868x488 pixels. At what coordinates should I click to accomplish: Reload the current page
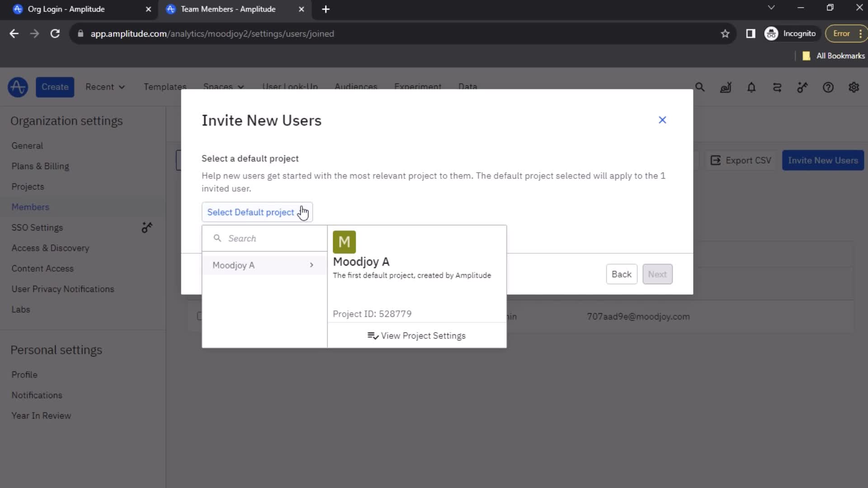point(55,33)
